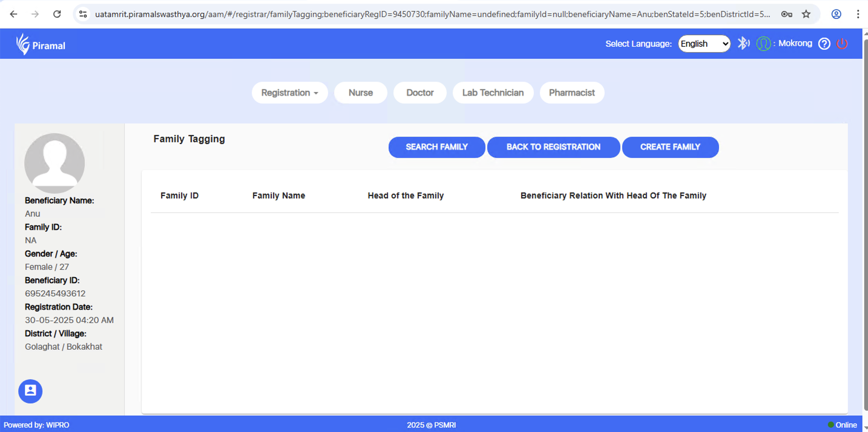
Task: Click the red power logout icon
Action: coord(842,44)
